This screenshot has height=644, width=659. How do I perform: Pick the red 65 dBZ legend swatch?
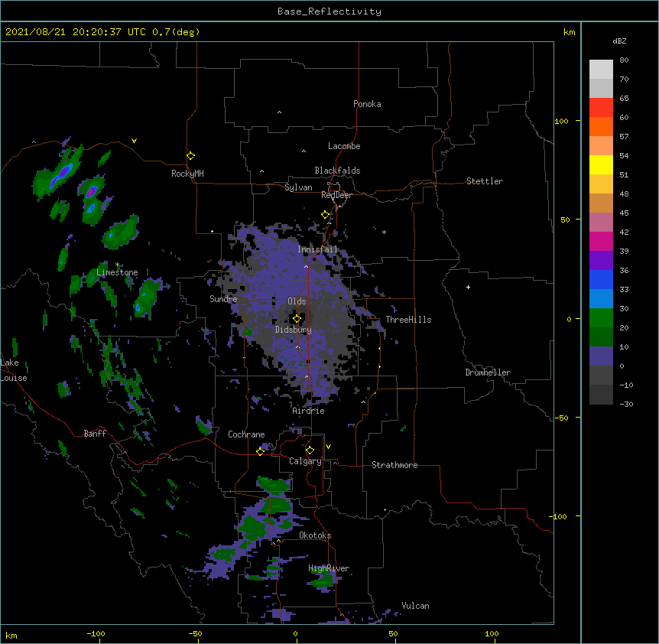[x=601, y=108]
